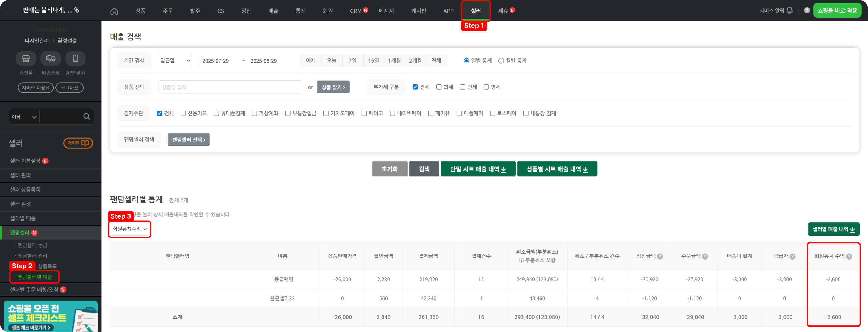Select 일별 통계 radio button
Image resolution: width=868 pixels, height=332 pixels.
(x=466, y=61)
